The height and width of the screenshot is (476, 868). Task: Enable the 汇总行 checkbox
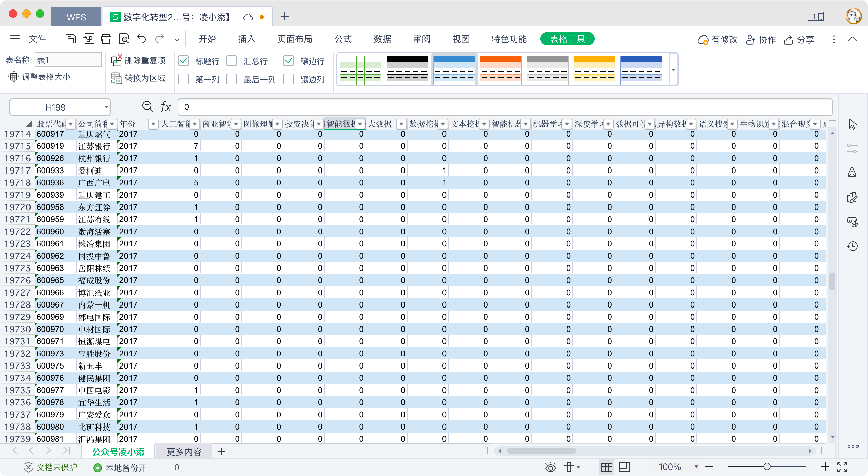click(232, 61)
